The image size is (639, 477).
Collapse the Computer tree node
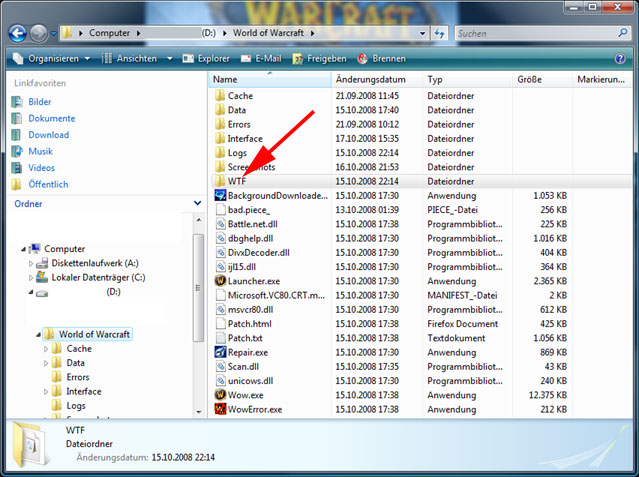click(x=24, y=249)
